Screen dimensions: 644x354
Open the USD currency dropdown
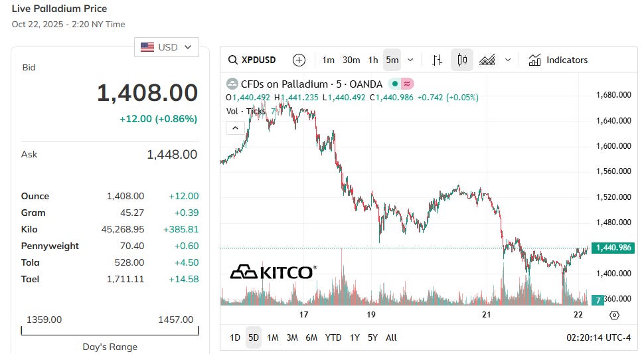coord(167,47)
